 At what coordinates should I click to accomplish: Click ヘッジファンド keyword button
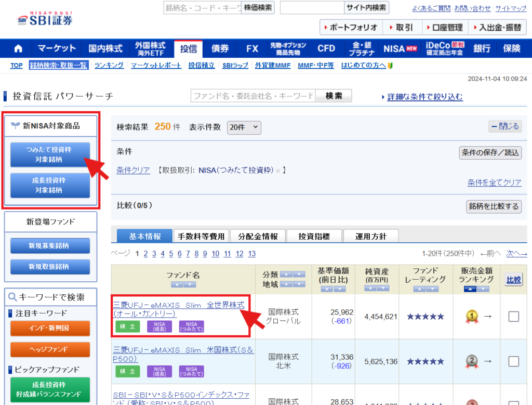(50, 349)
